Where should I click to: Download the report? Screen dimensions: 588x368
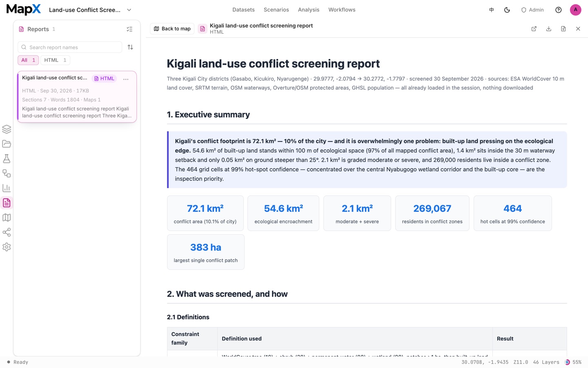548,29
